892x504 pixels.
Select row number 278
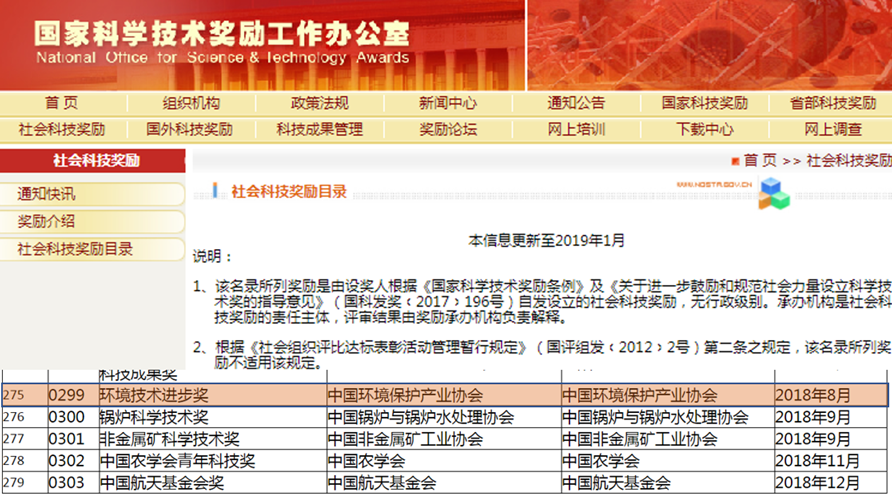coord(24,461)
